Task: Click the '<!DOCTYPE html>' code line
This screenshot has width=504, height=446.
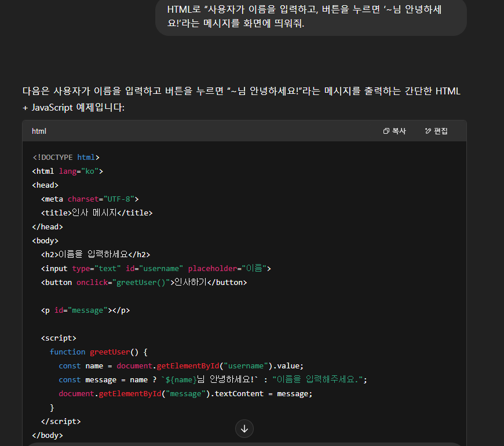Action: 66,157
